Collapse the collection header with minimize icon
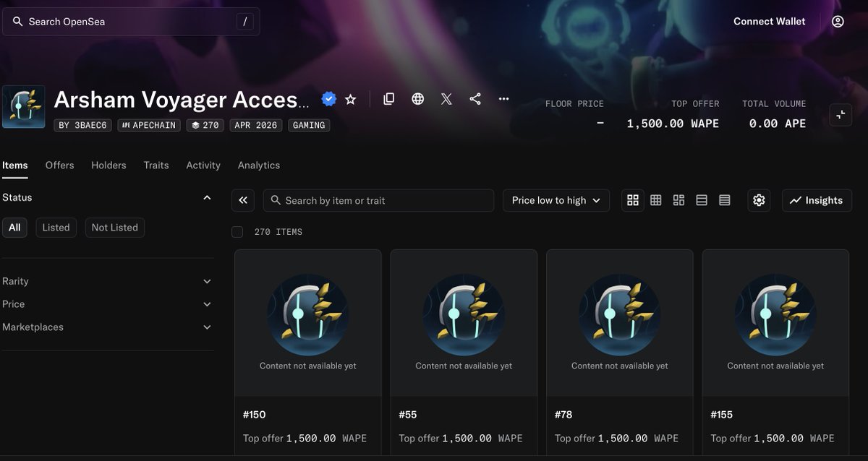 point(841,114)
